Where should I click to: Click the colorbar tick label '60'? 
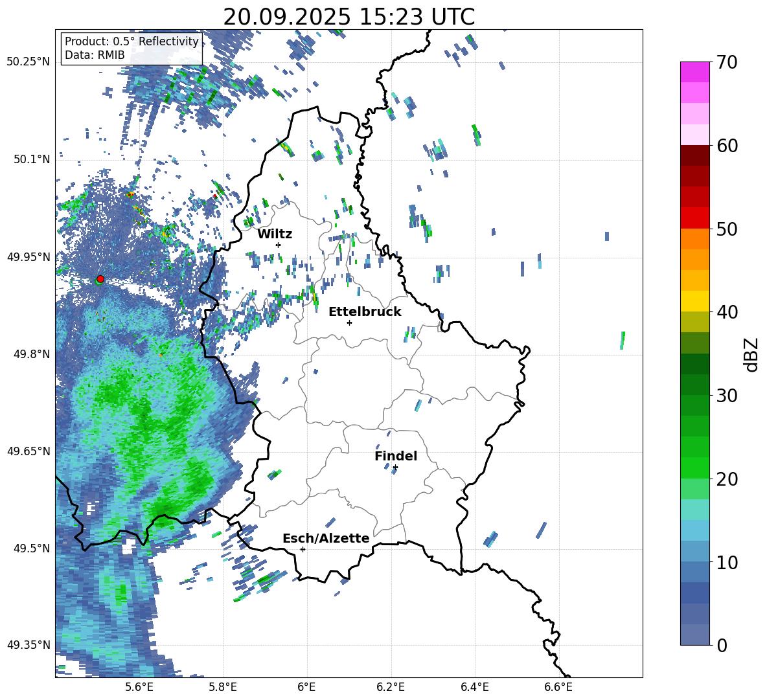pyautogui.click(x=727, y=146)
